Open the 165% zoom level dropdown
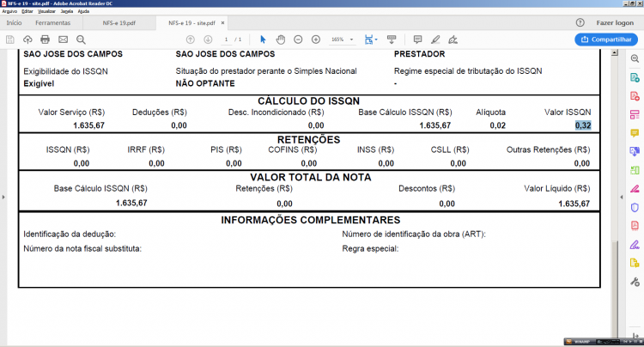 pyautogui.click(x=343, y=40)
